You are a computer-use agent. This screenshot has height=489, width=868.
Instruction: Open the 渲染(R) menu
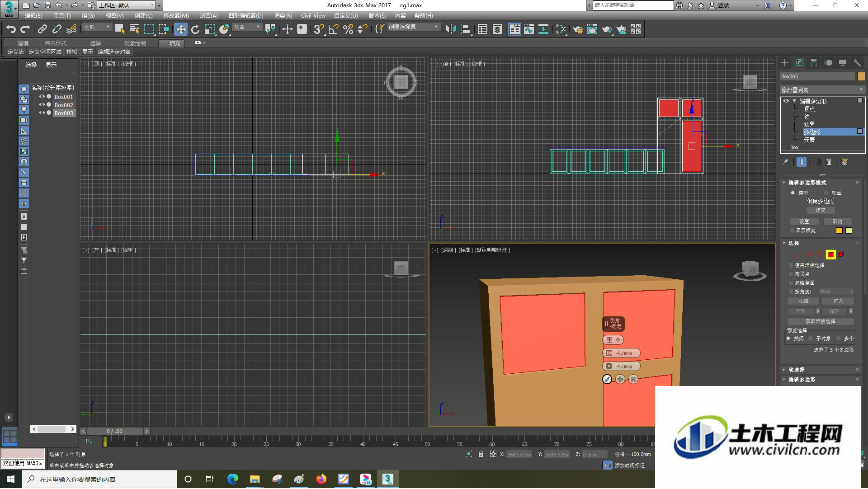[x=283, y=15]
